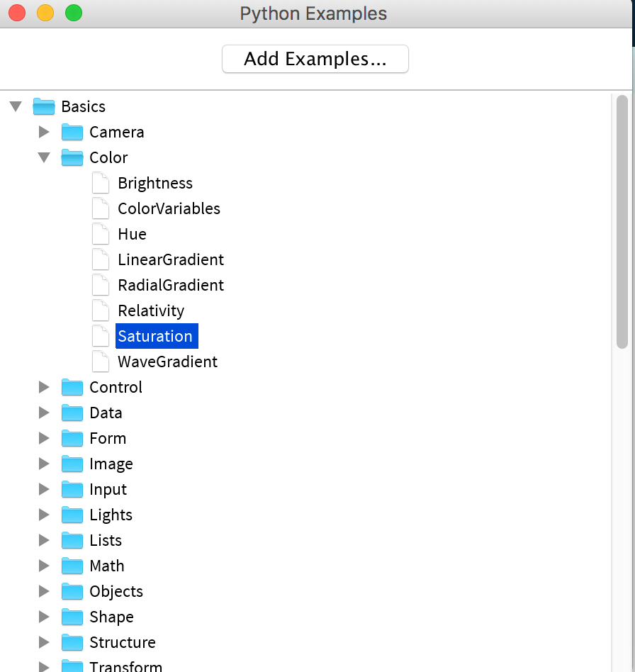Expand the Data folder

coord(44,413)
